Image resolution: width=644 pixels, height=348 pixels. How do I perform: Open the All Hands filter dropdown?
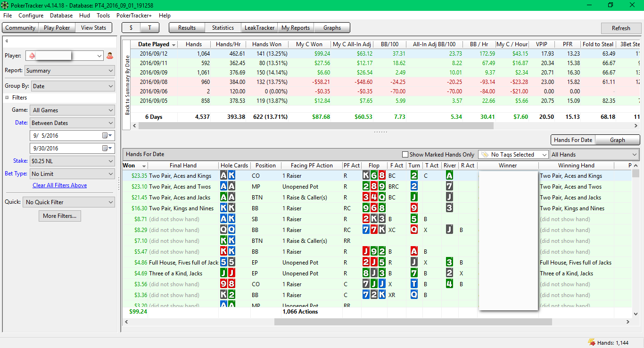(594, 155)
